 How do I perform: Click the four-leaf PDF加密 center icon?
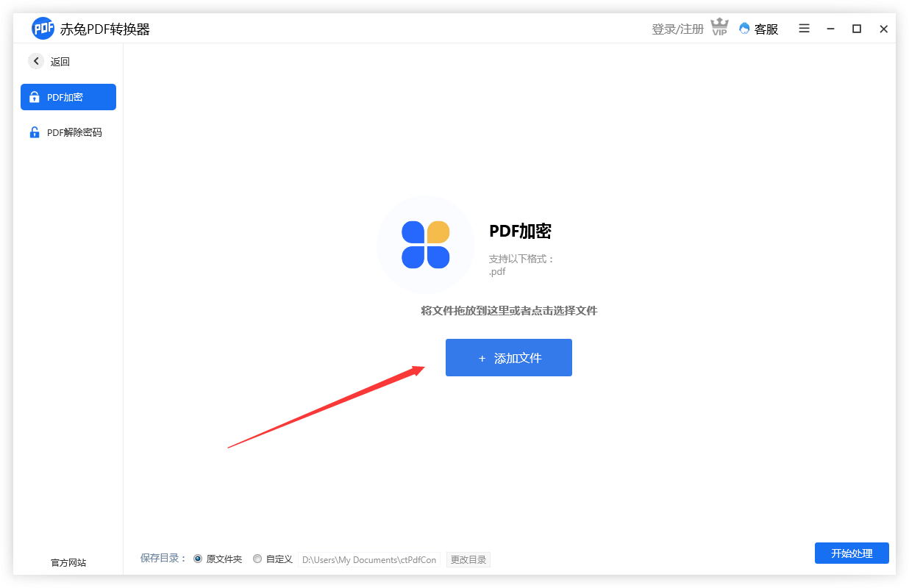pos(426,245)
